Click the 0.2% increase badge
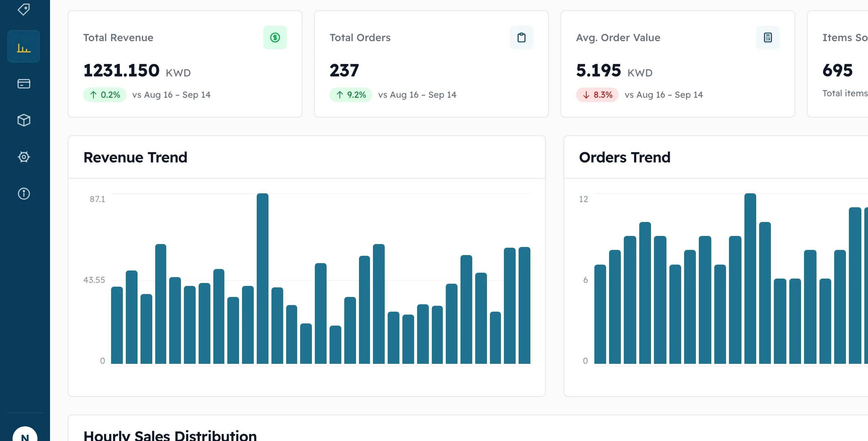The width and height of the screenshot is (868, 441). [x=105, y=95]
